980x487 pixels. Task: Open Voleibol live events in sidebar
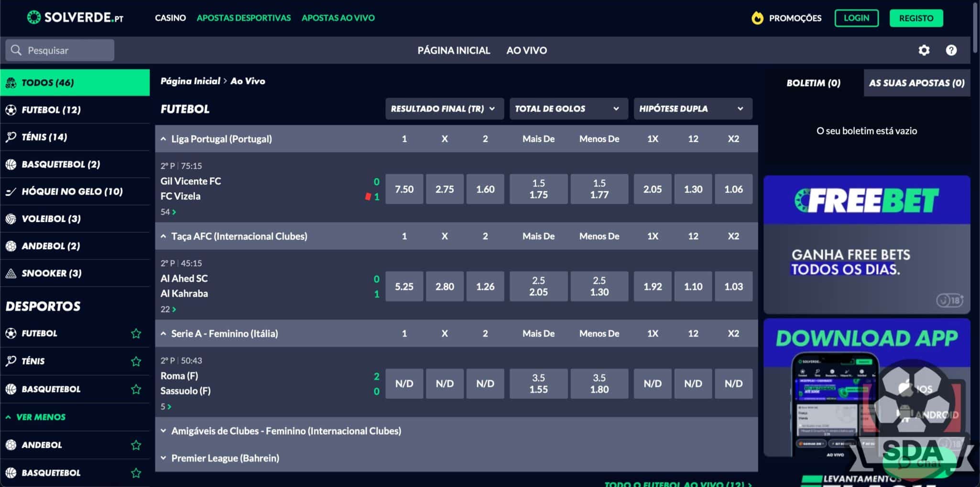click(51, 219)
